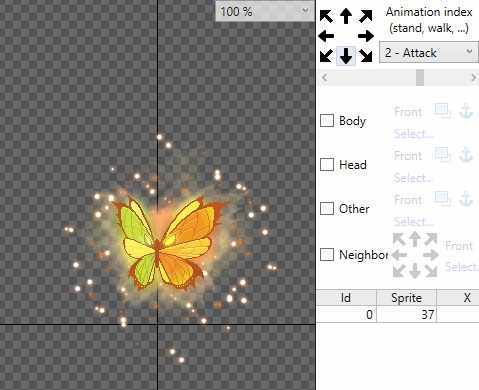Click the Select link under Other

pos(413,221)
